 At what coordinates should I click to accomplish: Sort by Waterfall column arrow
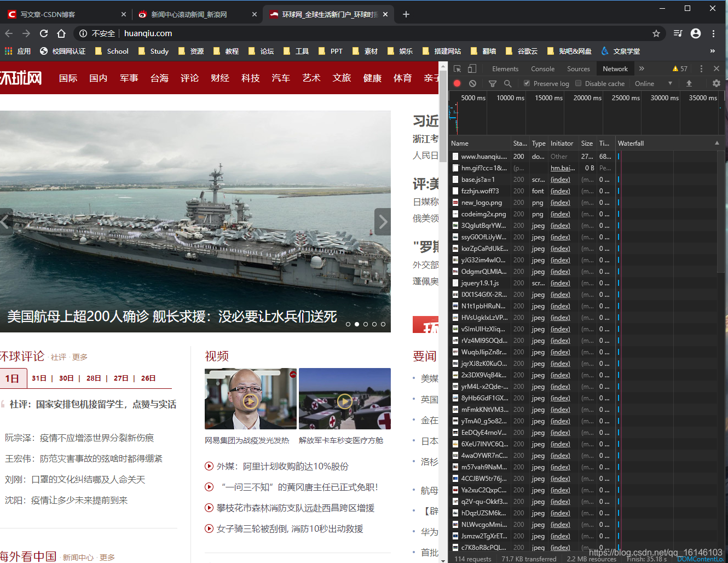[x=717, y=143]
